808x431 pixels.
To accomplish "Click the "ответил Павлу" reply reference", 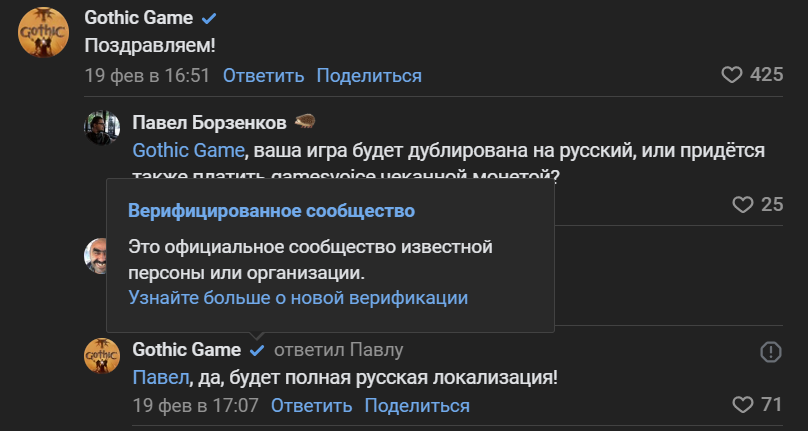I will point(338,350).
